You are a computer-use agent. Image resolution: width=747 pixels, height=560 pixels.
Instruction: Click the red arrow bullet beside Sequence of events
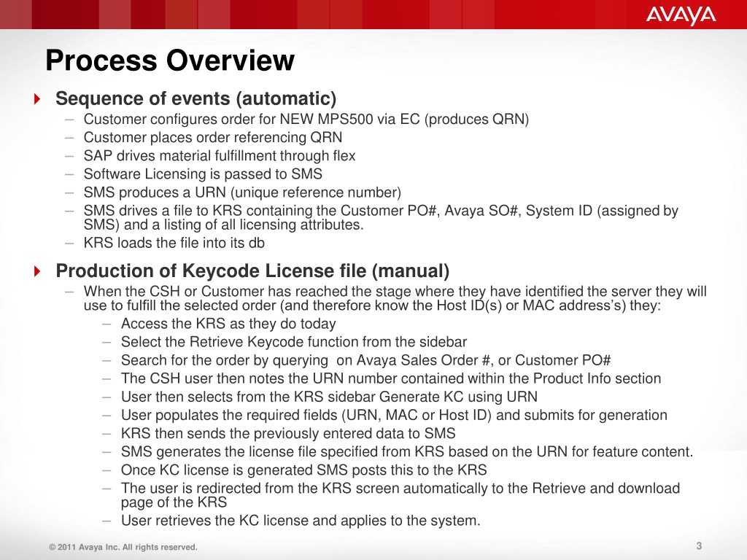(37, 99)
